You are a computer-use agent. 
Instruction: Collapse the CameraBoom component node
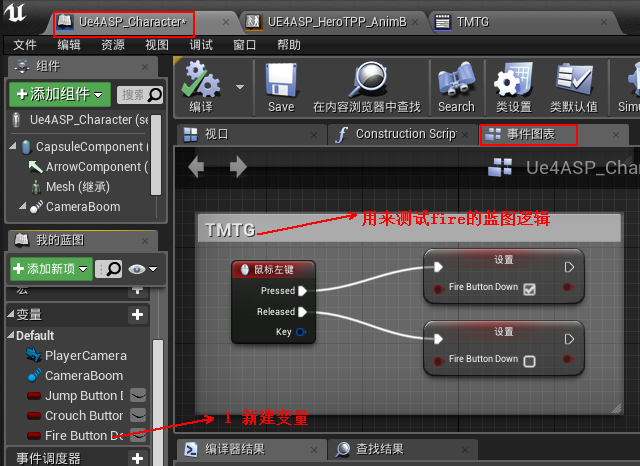(22, 206)
